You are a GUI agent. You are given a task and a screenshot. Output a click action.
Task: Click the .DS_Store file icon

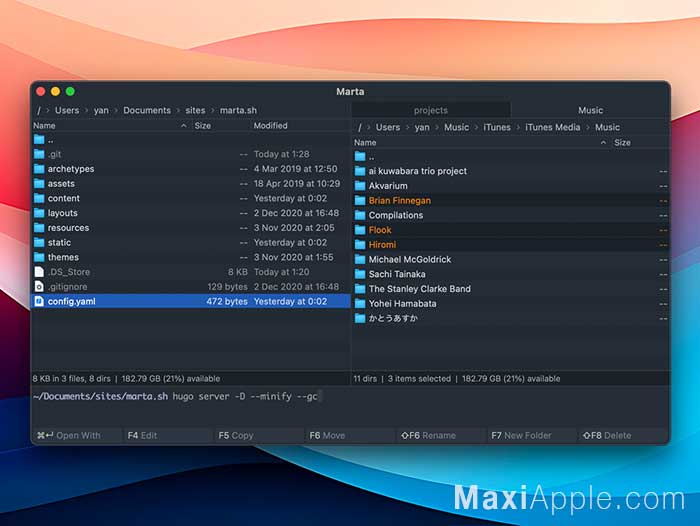[39, 272]
